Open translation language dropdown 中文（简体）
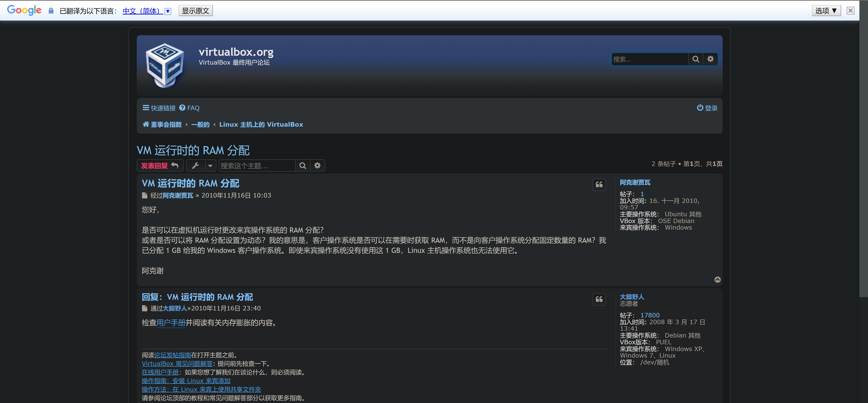868x403 pixels. pos(147,11)
